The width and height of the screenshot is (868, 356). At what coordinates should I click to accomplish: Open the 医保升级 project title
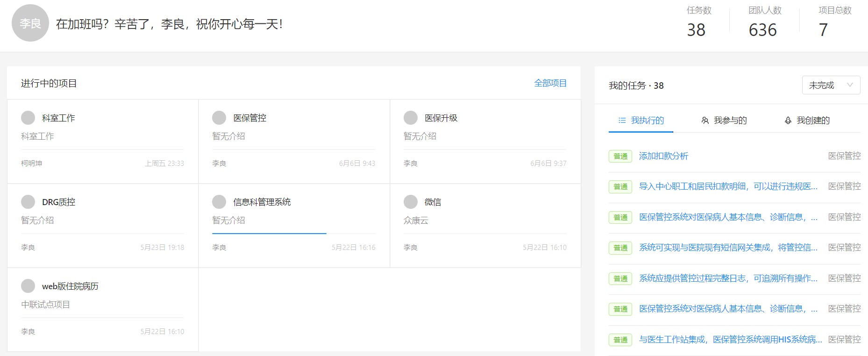[441, 118]
